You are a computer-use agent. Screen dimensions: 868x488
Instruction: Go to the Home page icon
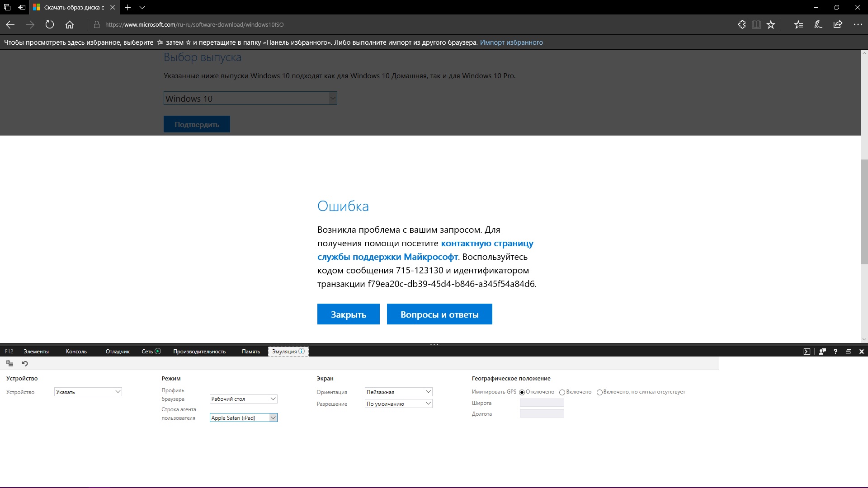tap(70, 25)
